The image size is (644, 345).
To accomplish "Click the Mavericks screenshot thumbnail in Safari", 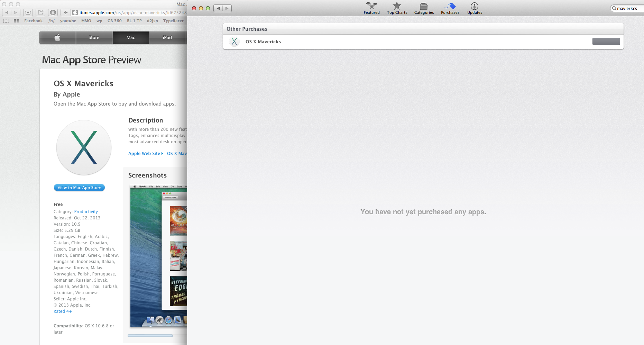I will tap(158, 256).
